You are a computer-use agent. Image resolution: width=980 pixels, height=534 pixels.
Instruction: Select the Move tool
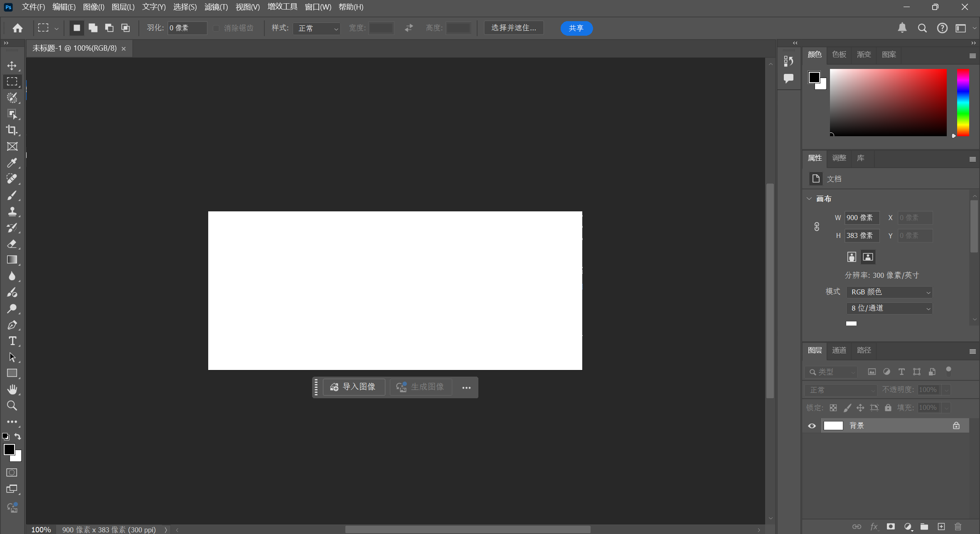pyautogui.click(x=12, y=66)
